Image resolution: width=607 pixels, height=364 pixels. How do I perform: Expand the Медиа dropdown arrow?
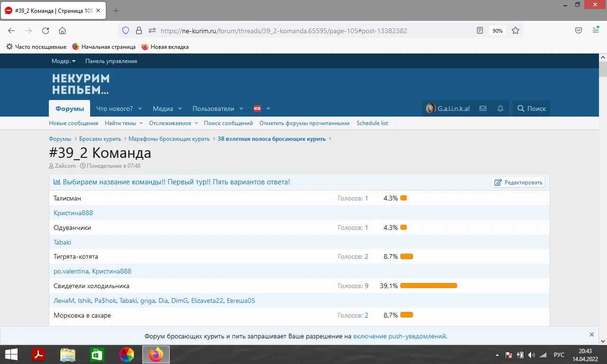[180, 109]
